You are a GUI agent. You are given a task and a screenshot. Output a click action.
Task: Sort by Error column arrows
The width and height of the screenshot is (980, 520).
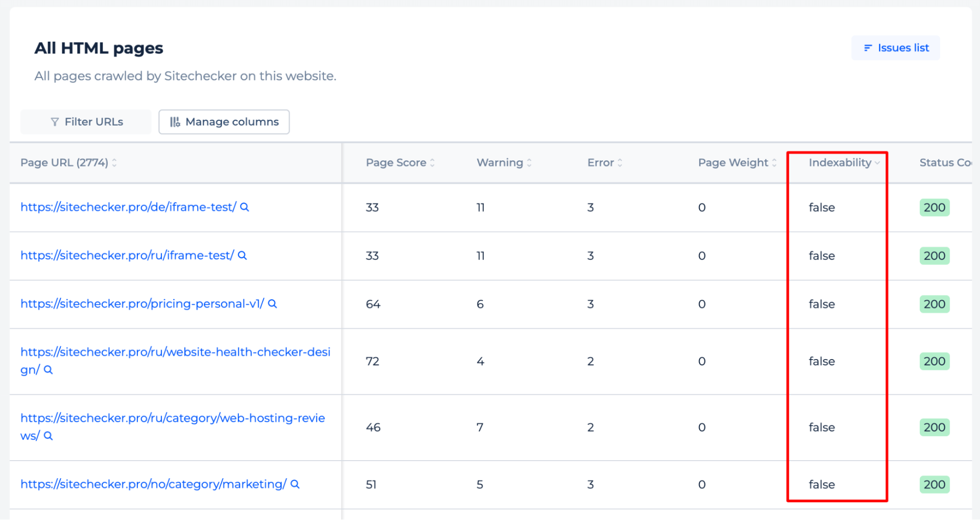coord(620,163)
